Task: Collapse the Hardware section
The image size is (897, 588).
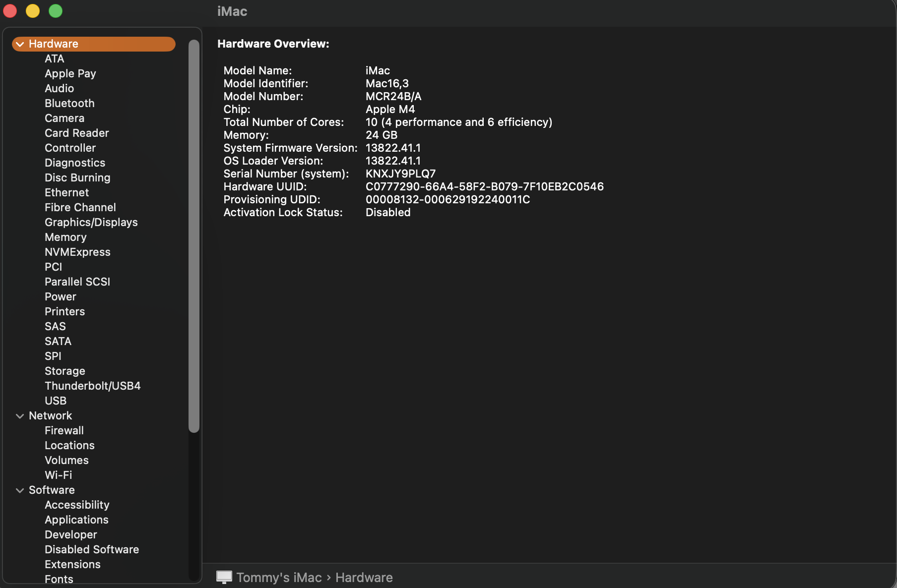Action: 20,44
